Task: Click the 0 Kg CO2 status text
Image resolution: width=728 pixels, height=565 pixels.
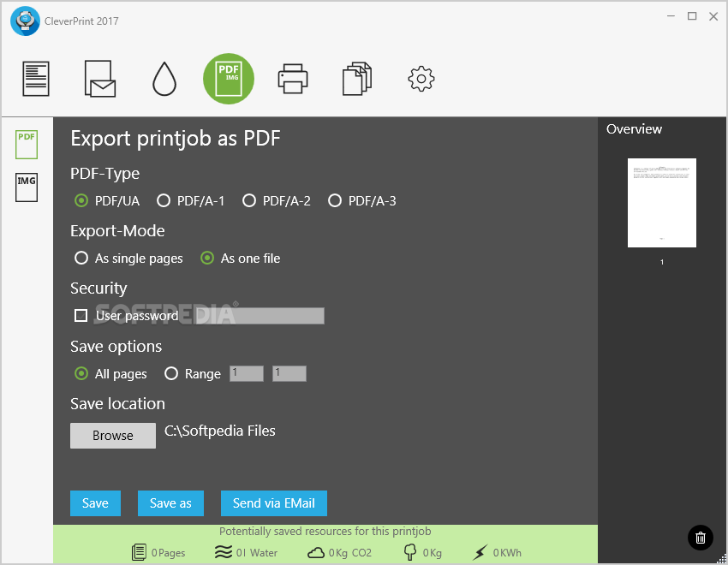Action: pyautogui.click(x=350, y=553)
